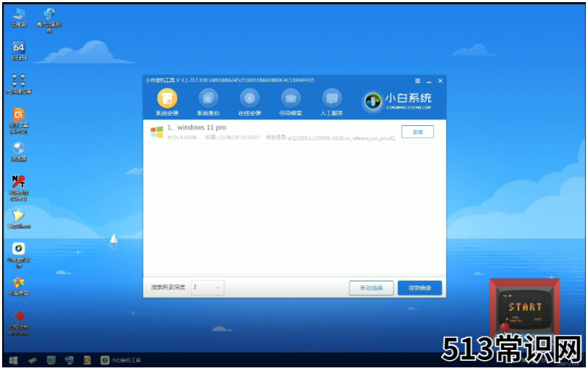Click the 手动选择 button
This screenshot has height=371, width=588.
pyautogui.click(x=371, y=288)
